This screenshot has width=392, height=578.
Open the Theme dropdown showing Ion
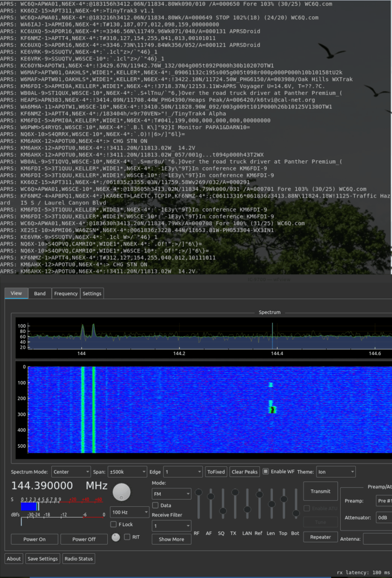[336, 471]
